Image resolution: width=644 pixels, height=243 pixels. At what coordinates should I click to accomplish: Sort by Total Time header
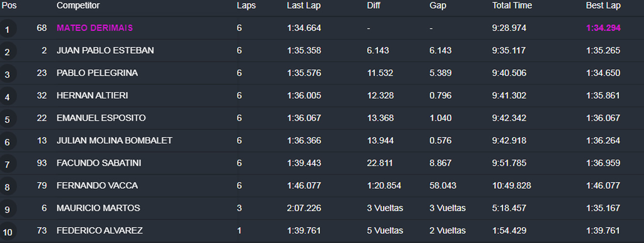pyautogui.click(x=512, y=6)
